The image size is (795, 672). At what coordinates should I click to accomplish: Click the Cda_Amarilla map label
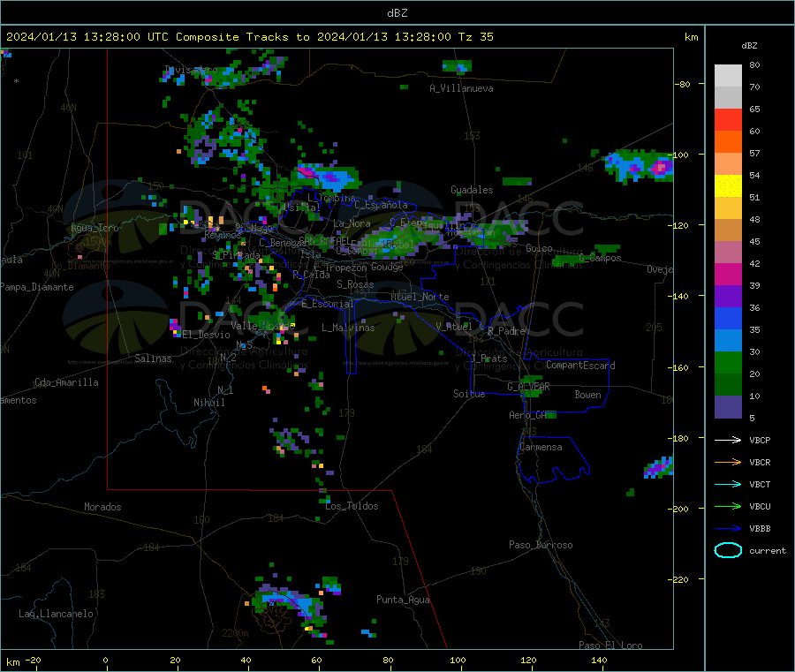click(x=66, y=382)
